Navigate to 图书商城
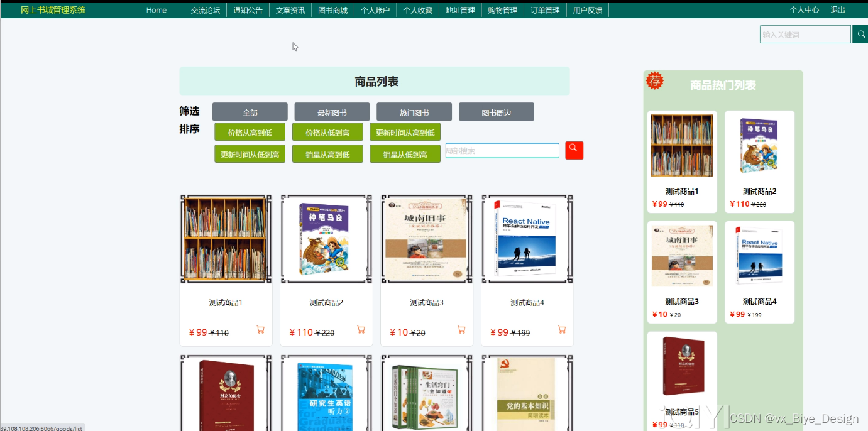Viewport: 868px width, 431px height. coord(332,10)
